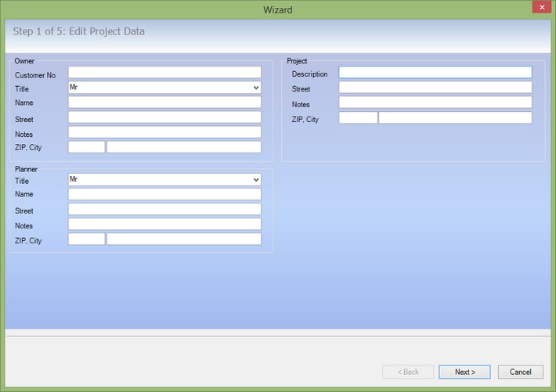Expand the Planner Title combo box
Image resolution: width=556 pixels, height=392 pixels.
pyautogui.click(x=164, y=179)
